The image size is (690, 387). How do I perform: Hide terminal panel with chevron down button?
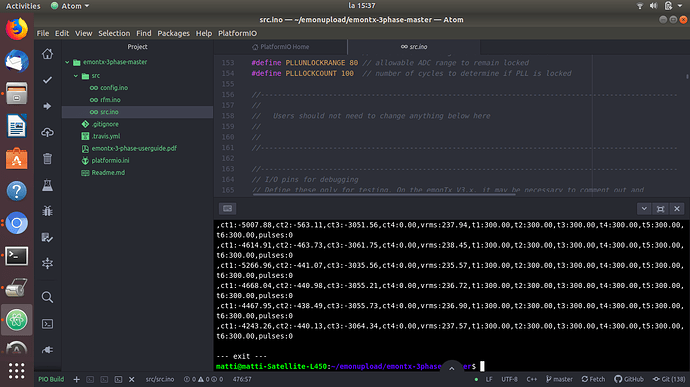click(x=644, y=209)
